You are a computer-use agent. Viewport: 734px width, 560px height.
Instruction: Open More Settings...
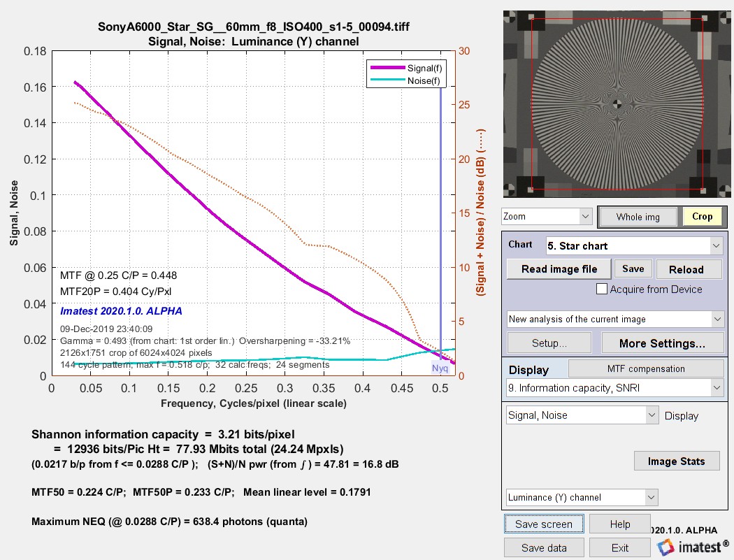pos(662,343)
